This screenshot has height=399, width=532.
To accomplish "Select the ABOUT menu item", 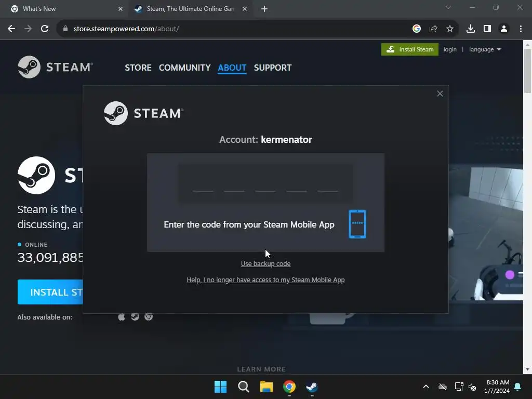I will tap(232, 68).
